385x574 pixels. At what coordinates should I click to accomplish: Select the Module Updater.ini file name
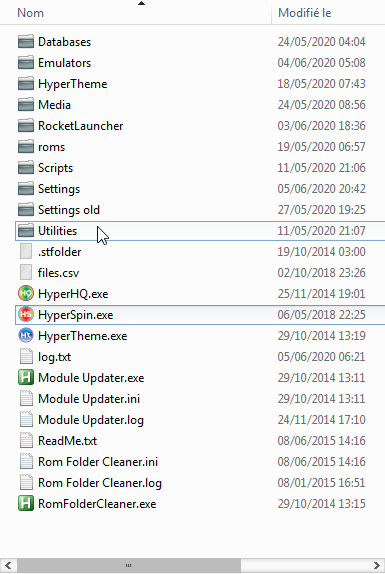pyautogui.click(x=89, y=399)
